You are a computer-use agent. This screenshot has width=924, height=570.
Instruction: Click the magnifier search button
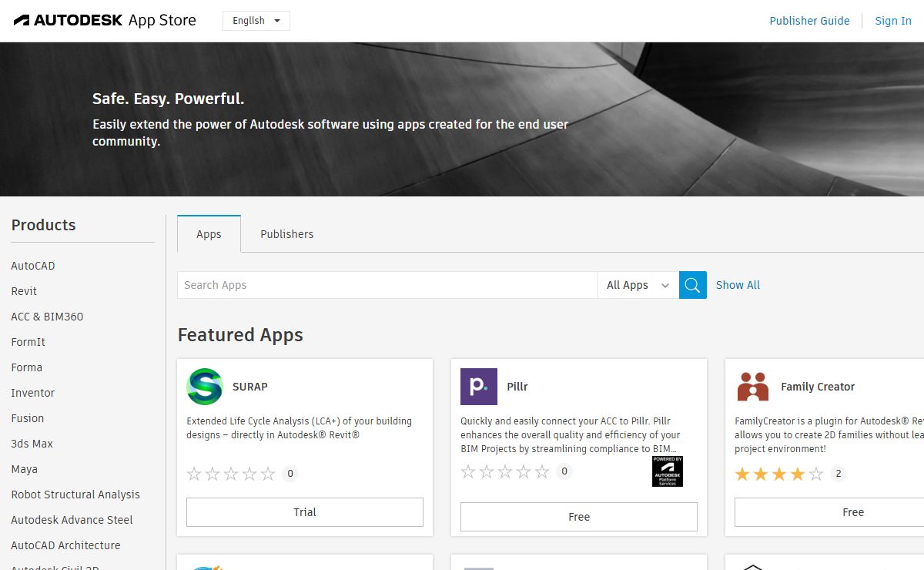coord(692,285)
